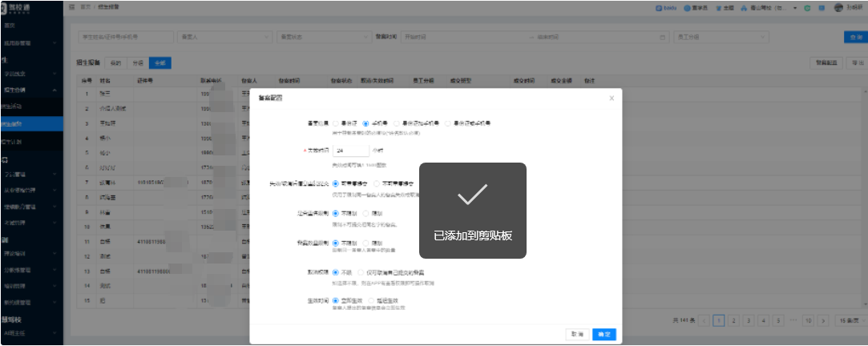Open the 员工分组 filter dropdown
868x346 pixels.
pos(721,37)
